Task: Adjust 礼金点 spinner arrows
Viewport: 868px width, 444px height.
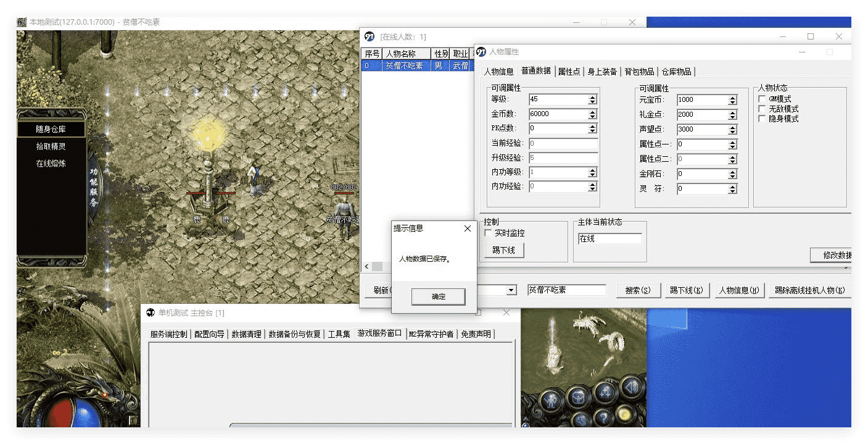Action: (732, 115)
